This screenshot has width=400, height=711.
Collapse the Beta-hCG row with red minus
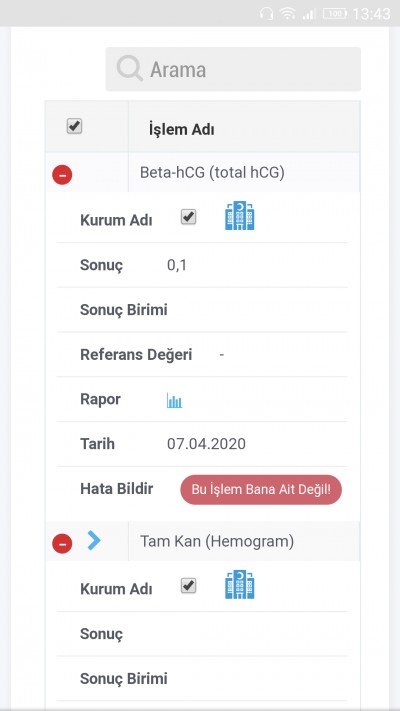62,175
